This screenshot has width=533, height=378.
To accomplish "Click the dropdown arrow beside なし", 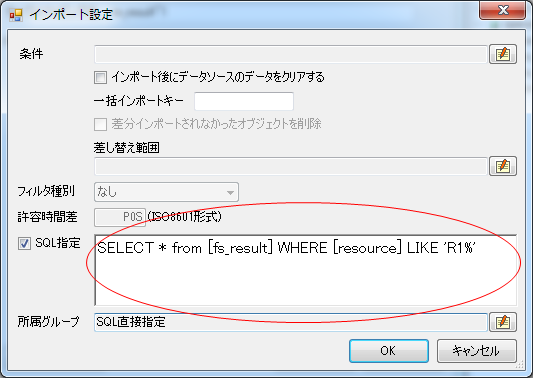I will pyautogui.click(x=230, y=193).
